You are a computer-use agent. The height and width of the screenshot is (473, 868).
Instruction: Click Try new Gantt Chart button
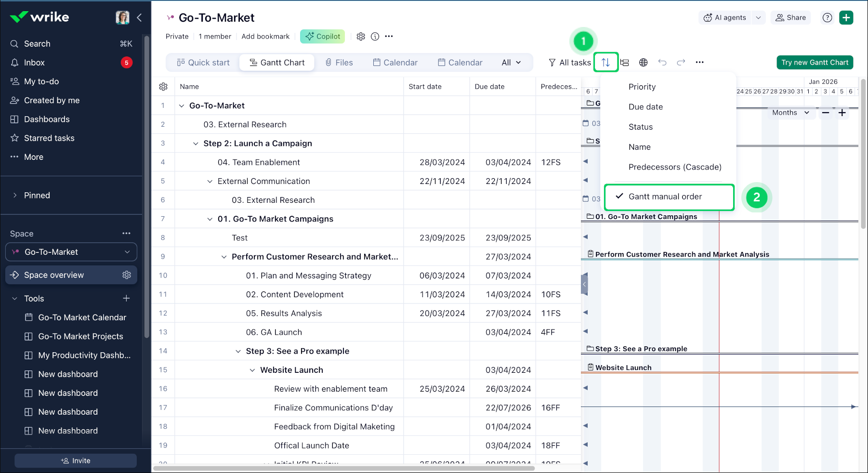(x=815, y=63)
